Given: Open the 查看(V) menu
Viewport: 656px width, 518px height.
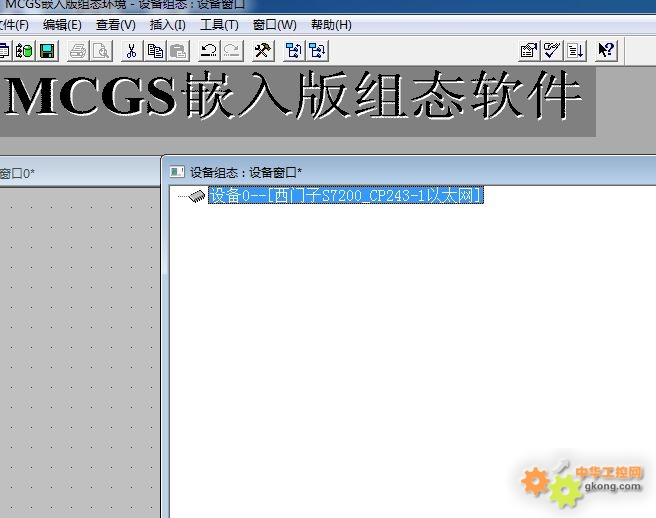Looking at the screenshot, I should click(116, 25).
